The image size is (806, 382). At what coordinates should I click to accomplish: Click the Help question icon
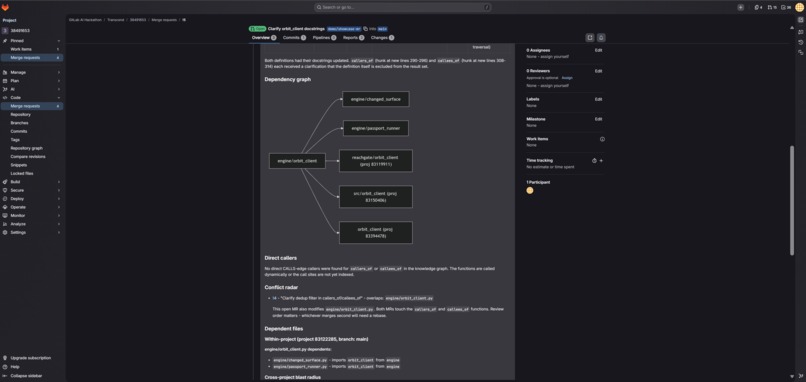5,367
